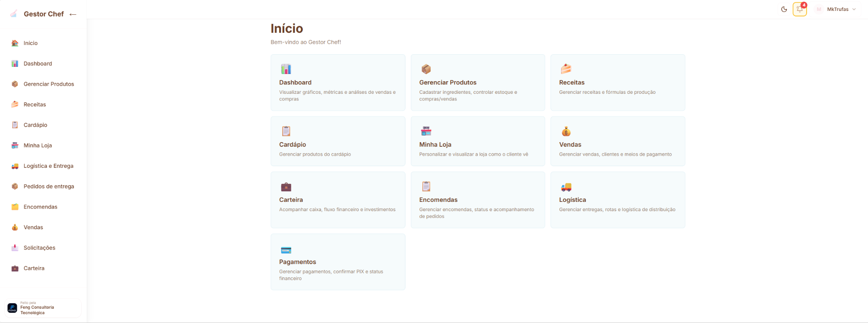This screenshot has height=323, width=868.
Task: Click the Gestor Chef logo icon
Action: [14, 14]
